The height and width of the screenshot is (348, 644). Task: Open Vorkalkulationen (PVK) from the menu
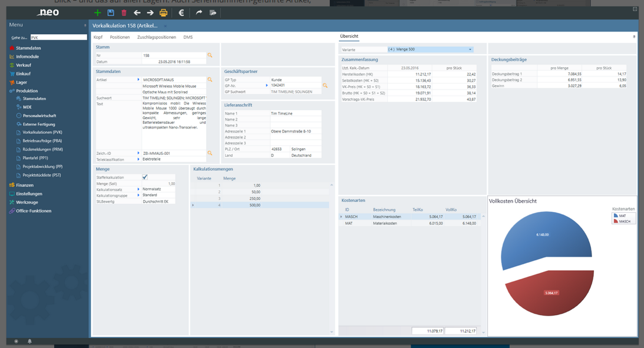tap(57, 132)
